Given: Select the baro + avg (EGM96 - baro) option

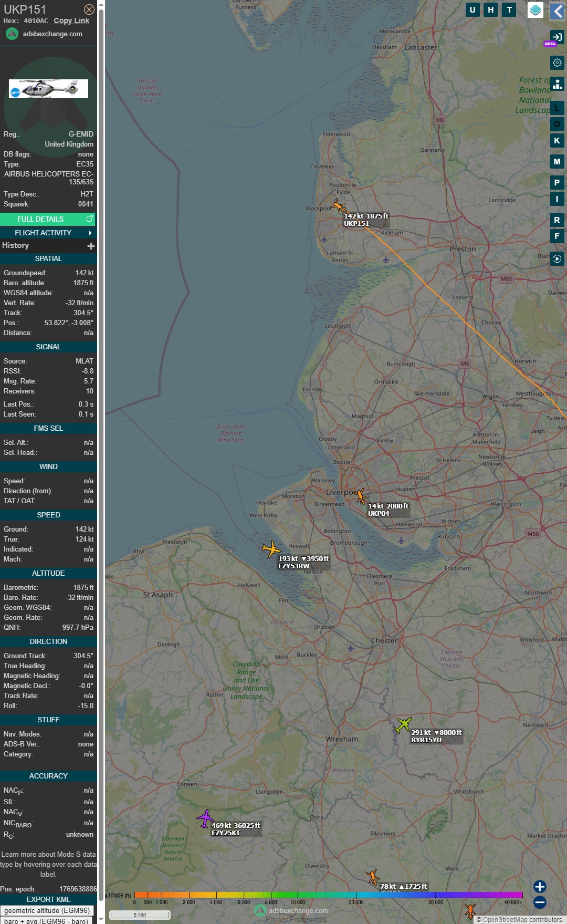Looking at the screenshot, I should click(46, 920).
